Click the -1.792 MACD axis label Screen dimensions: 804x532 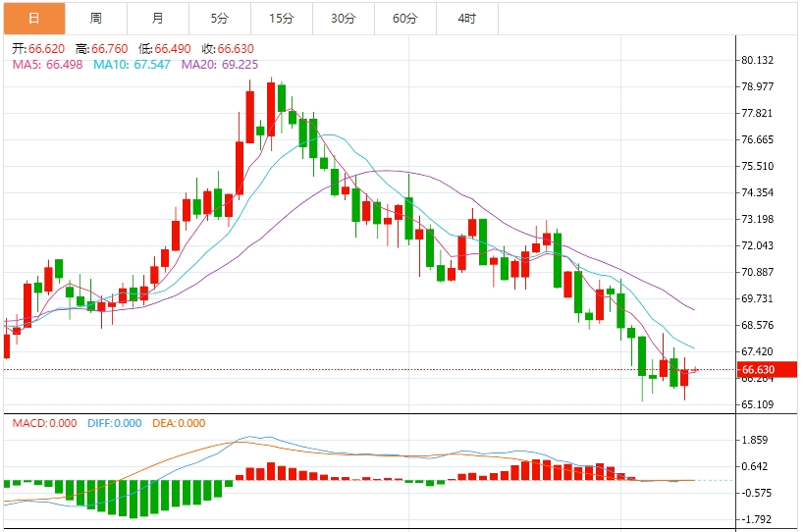pos(756,519)
